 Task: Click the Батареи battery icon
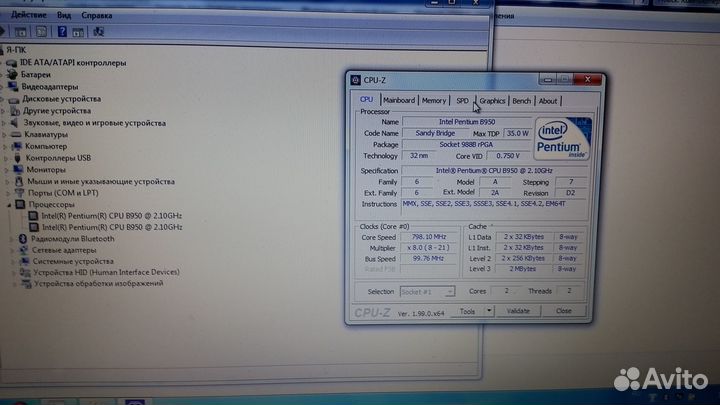tap(12, 74)
